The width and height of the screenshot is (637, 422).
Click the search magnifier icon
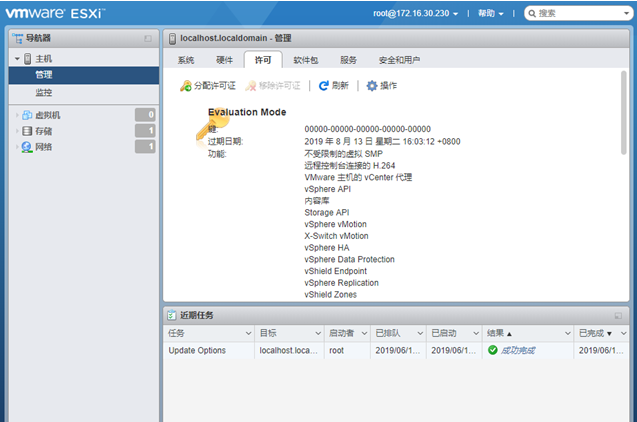[532, 13]
